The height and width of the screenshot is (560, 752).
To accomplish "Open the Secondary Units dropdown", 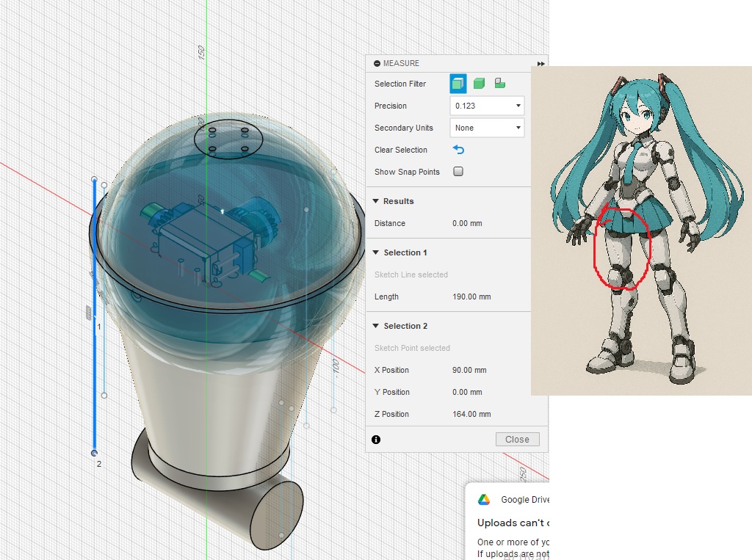I will click(x=487, y=128).
